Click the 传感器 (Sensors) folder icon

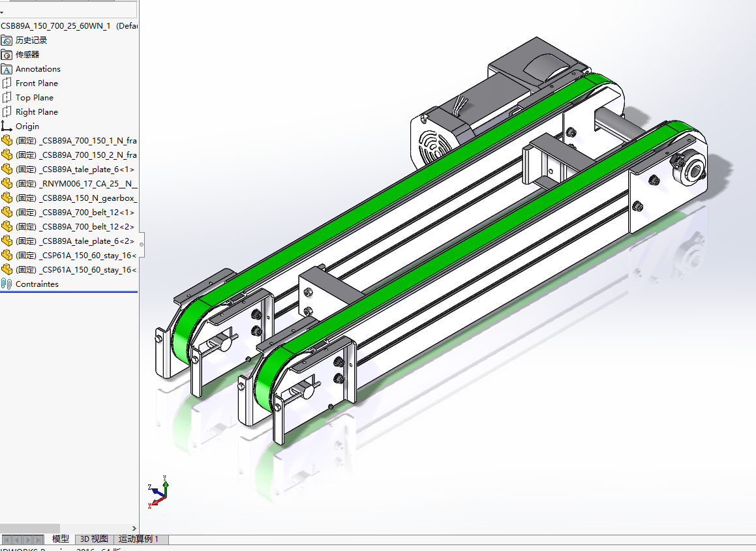tap(7, 55)
